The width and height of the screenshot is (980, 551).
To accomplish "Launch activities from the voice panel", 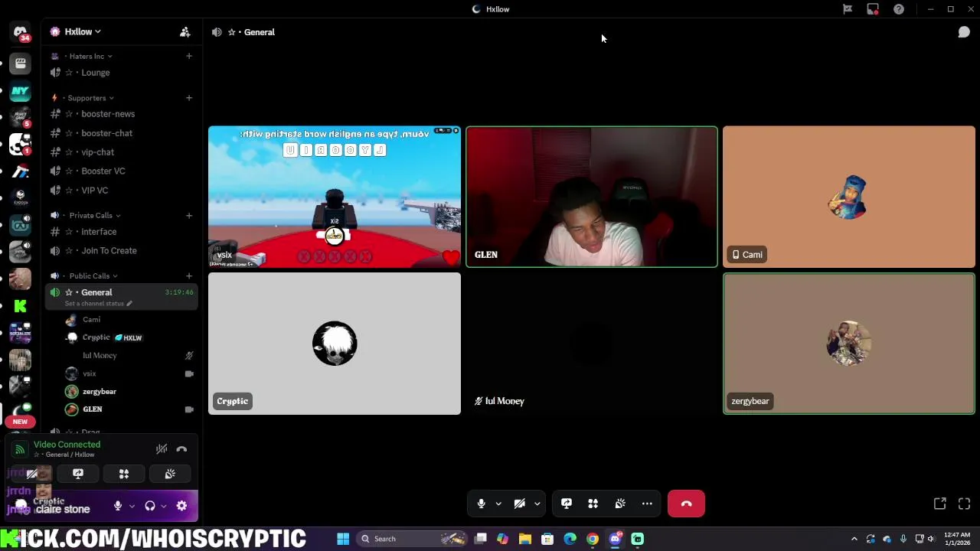I will point(124,474).
